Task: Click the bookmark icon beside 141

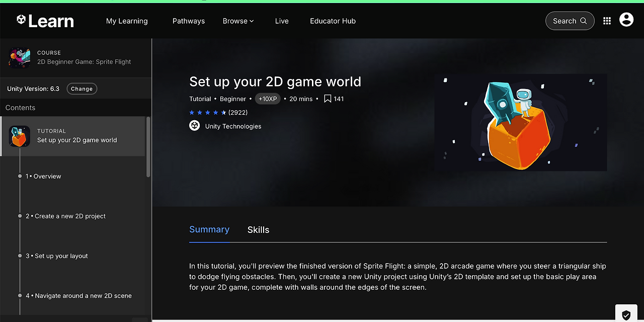Action: point(328,99)
